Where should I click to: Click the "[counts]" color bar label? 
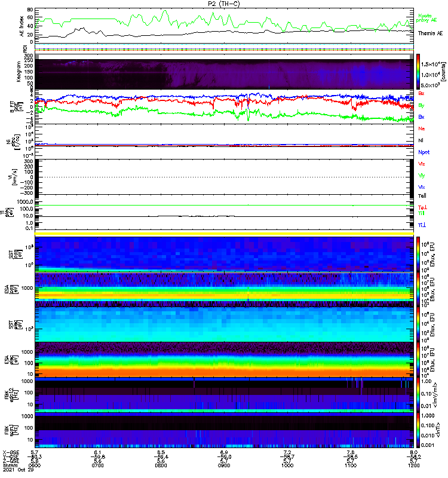click(443, 72)
